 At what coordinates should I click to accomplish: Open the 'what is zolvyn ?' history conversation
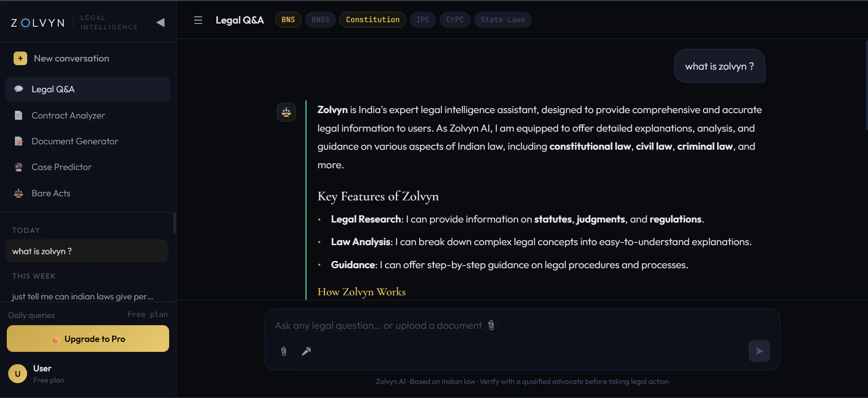point(87,251)
